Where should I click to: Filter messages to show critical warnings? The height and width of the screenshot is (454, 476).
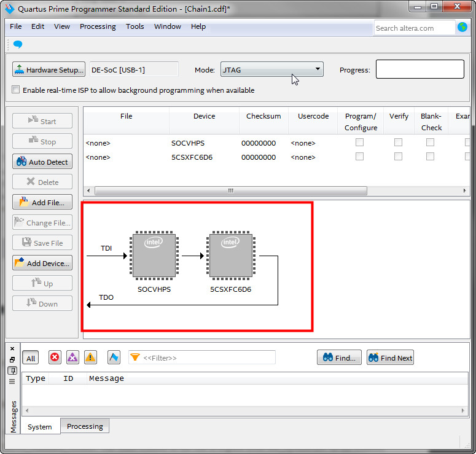[72, 357]
